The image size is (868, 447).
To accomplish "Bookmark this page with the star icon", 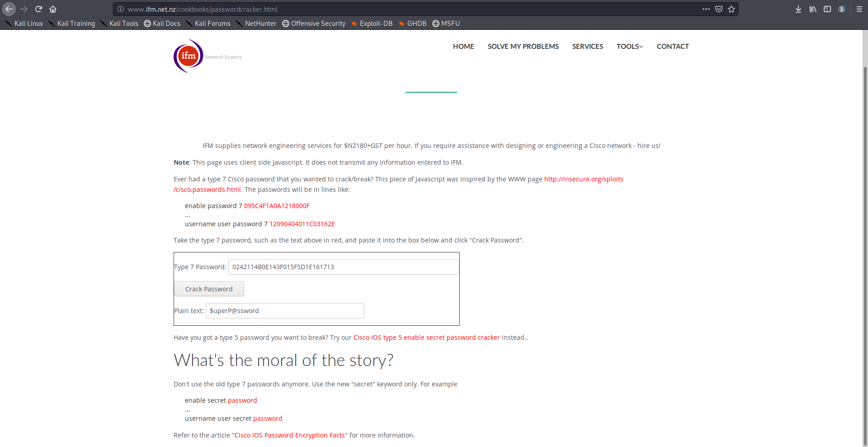I will coord(731,9).
